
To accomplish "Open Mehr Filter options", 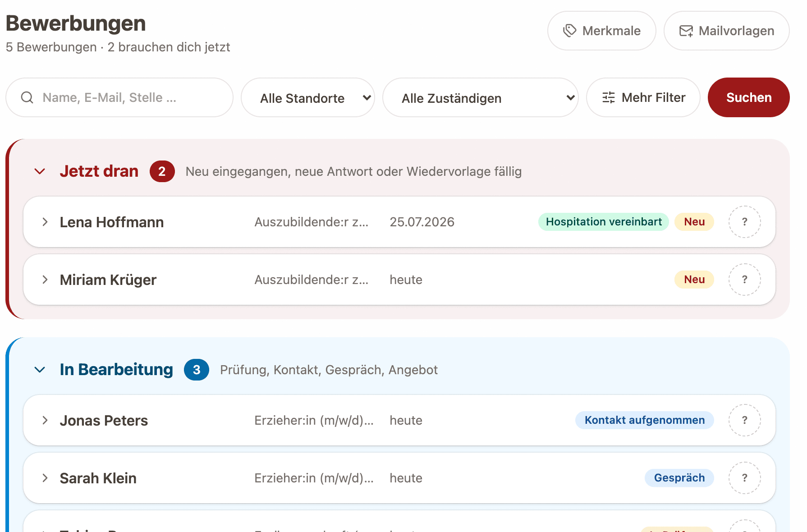I will pos(643,97).
